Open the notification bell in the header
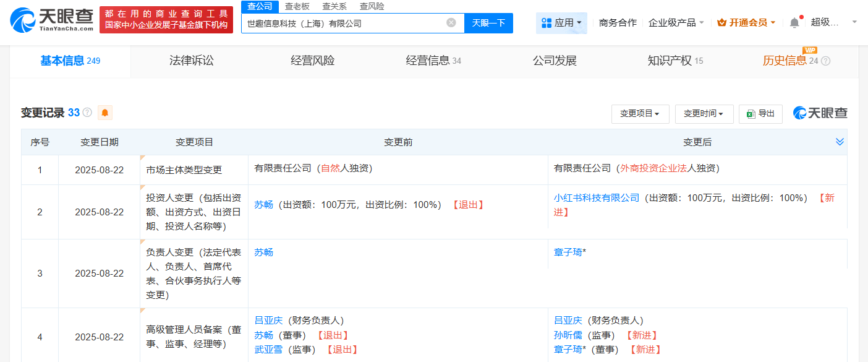Viewport: 868px width, 362px height. 794,23
